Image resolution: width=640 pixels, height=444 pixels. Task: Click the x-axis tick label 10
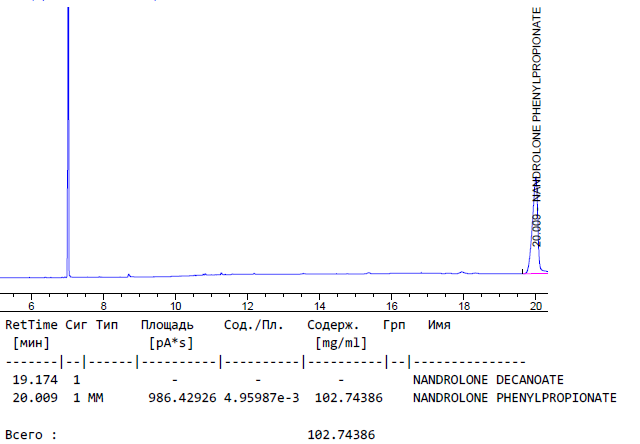click(x=175, y=306)
